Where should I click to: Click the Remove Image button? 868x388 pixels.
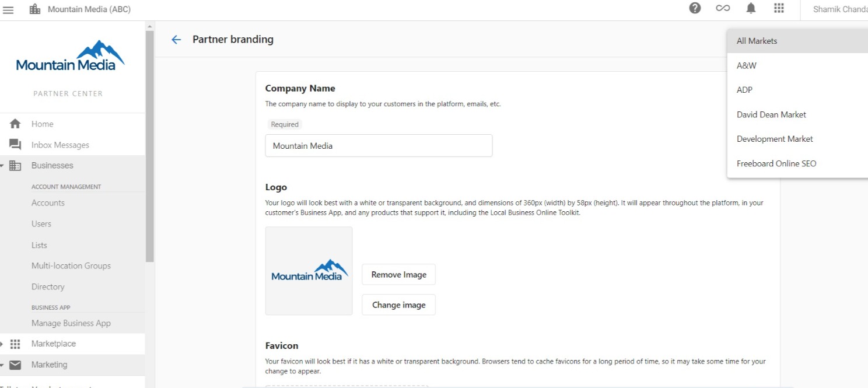click(398, 274)
